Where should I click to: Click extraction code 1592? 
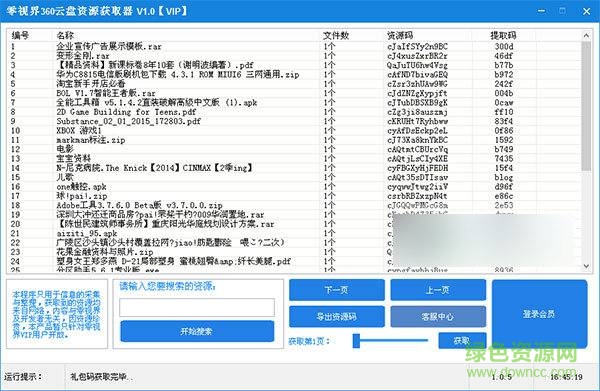coord(504,140)
